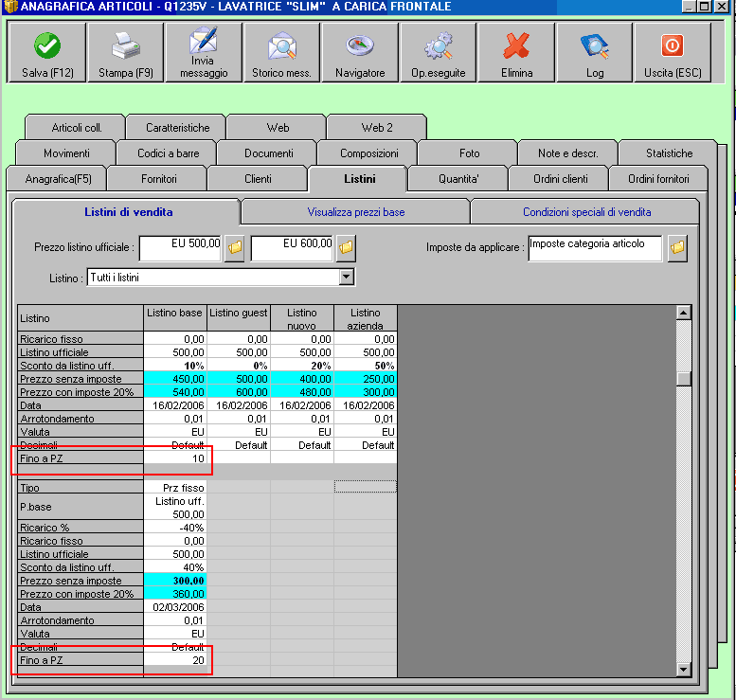
Task: Click the 10% discount cell
Action: point(175,366)
